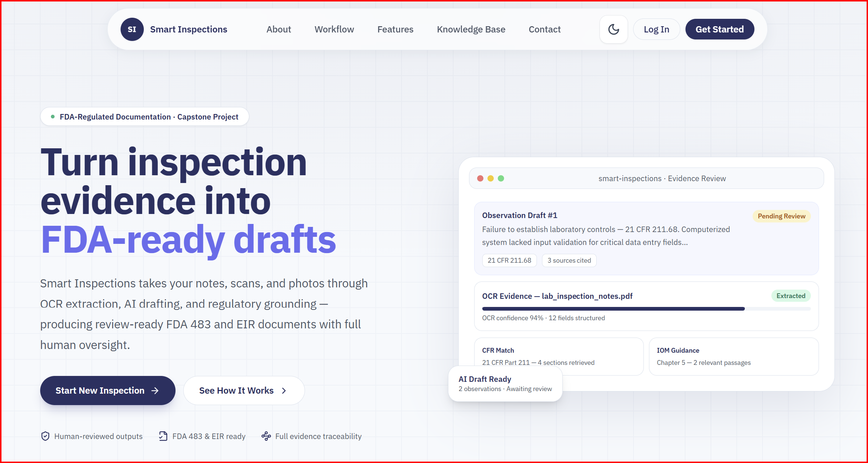Open Knowledge Base in navigation

[x=471, y=29]
